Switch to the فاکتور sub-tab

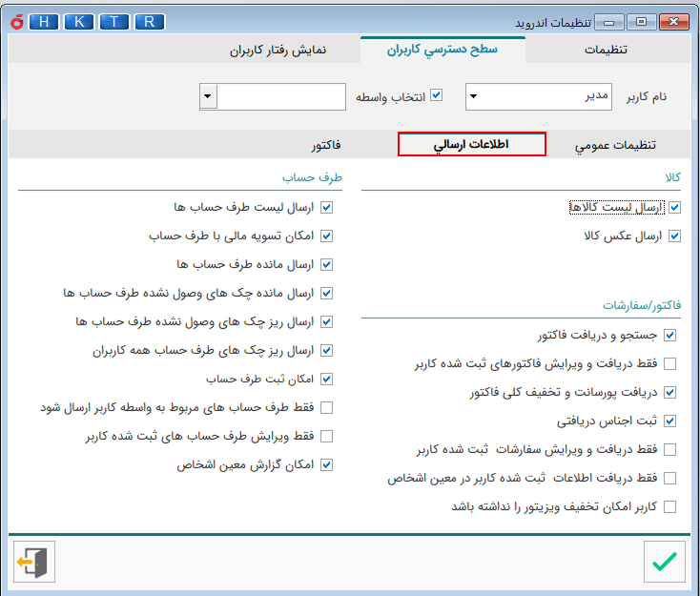(x=325, y=145)
